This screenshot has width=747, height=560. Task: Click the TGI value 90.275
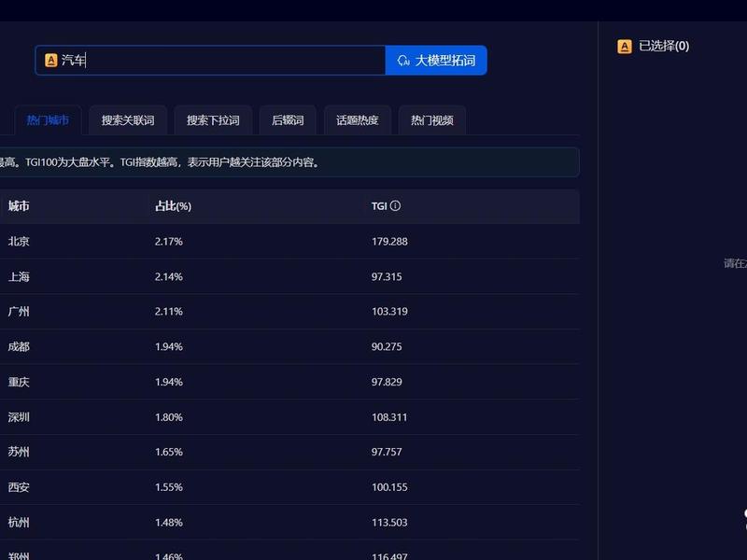[387, 346]
